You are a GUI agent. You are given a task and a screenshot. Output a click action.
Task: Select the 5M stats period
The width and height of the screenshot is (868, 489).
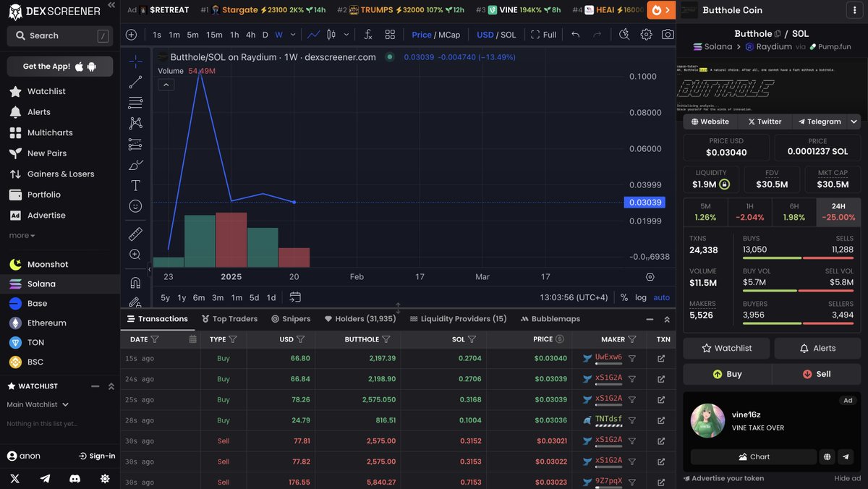[x=705, y=212]
